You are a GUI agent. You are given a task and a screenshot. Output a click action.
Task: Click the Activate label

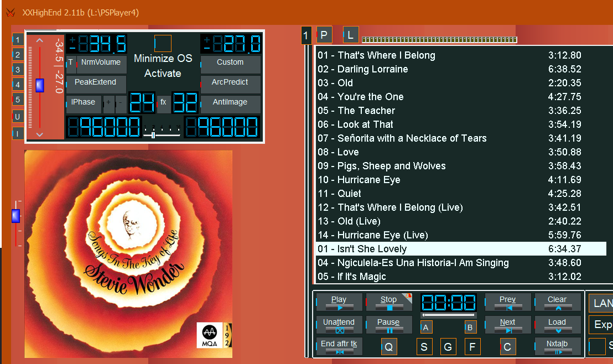point(163,74)
